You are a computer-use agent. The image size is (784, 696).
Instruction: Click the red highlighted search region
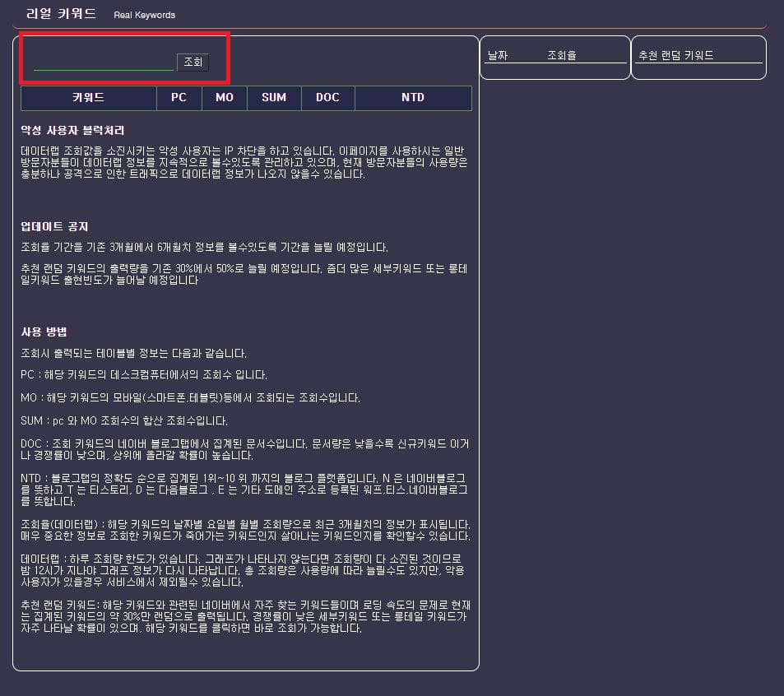click(123, 59)
